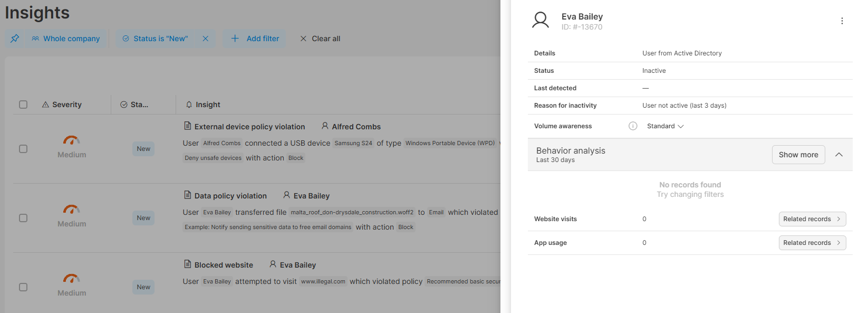Click the Medium severity gauge for Alfred Combs
Viewport: 868px width, 313px height.
click(72, 140)
